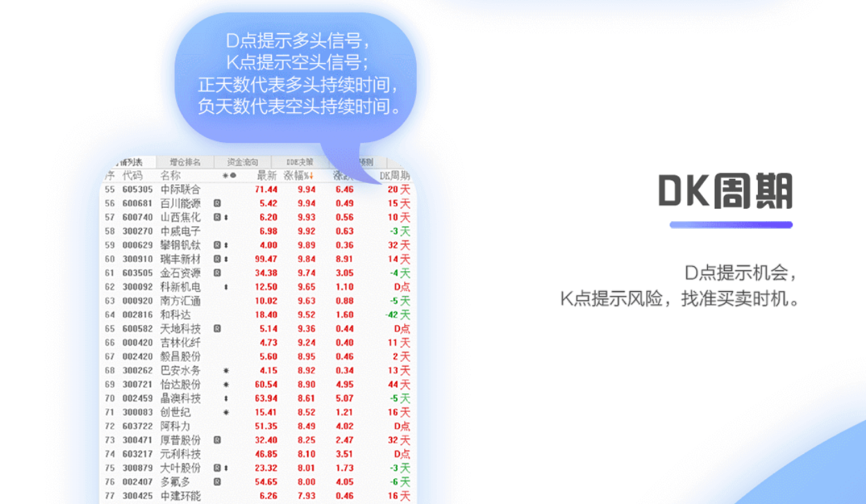Open stock 中际联合 by its name
866x504 pixels.
[x=180, y=189]
